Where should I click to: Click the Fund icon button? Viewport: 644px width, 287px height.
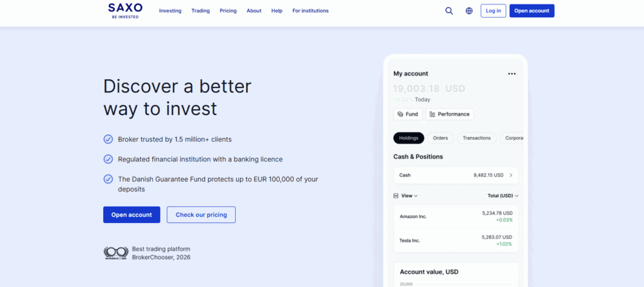pyautogui.click(x=408, y=114)
